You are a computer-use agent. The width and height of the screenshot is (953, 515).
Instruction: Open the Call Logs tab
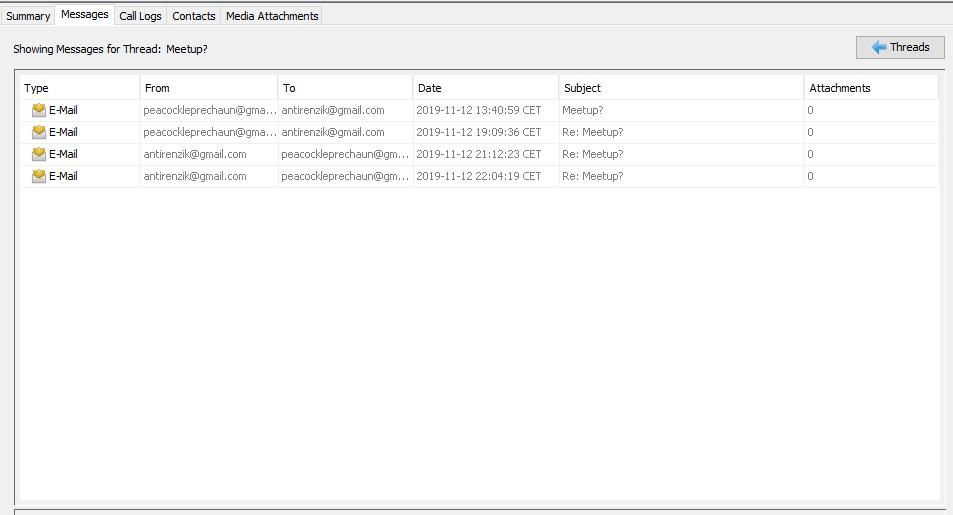(140, 16)
